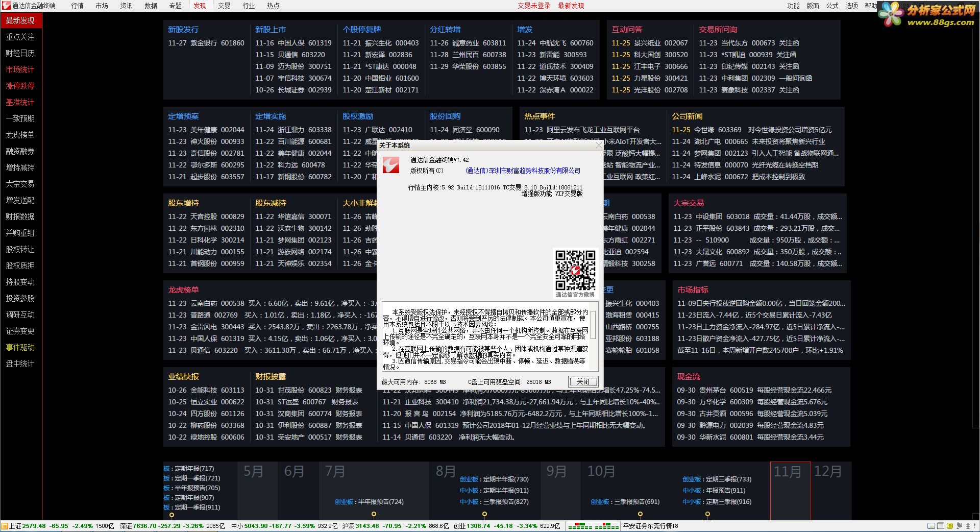
Task: Open the 个股停复牌 section header
Action: 362,30
